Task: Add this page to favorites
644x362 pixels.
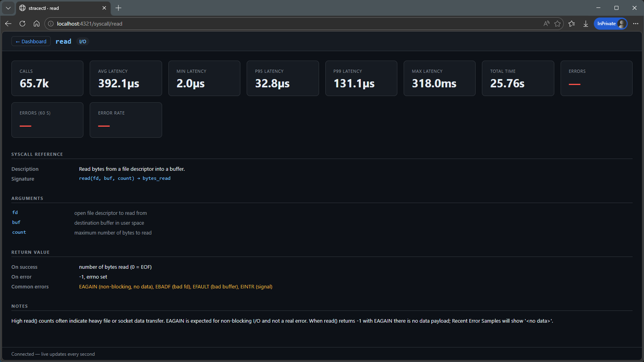Action: [x=557, y=24]
